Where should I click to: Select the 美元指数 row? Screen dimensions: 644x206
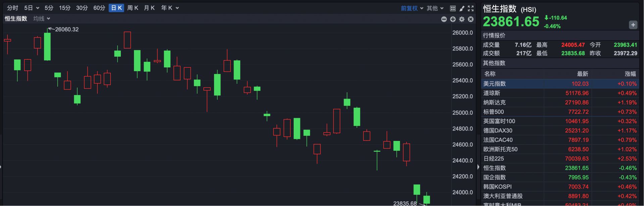560,84
